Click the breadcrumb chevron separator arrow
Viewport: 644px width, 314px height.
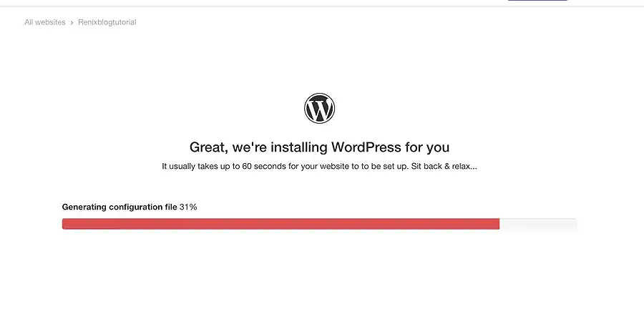pyautogui.click(x=72, y=23)
